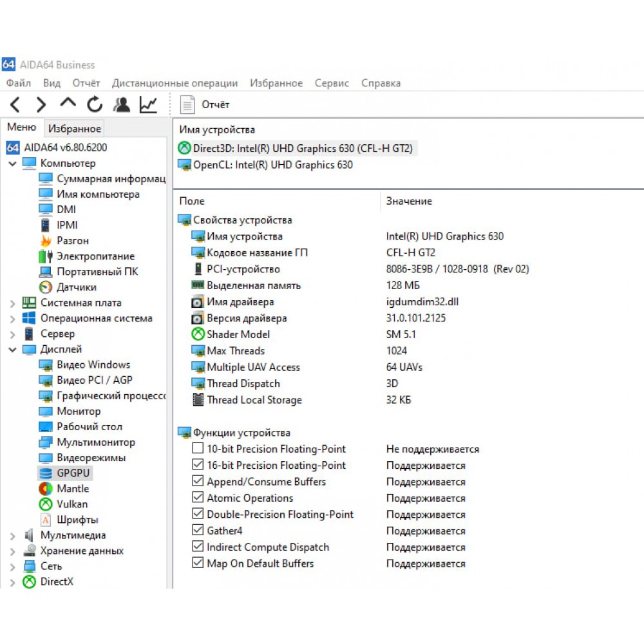Screen dimensions: 644x644
Task: Select the Портативный ПК laptop icon
Action: pos(46,272)
